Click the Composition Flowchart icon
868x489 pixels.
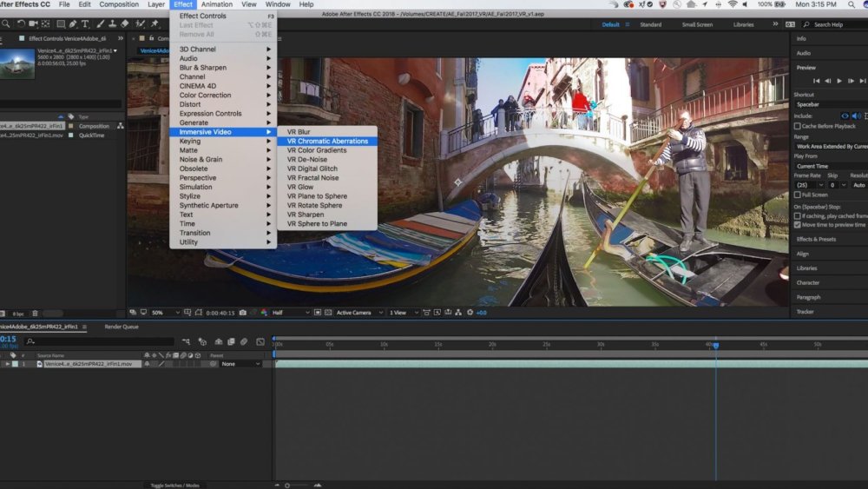click(x=458, y=313)
